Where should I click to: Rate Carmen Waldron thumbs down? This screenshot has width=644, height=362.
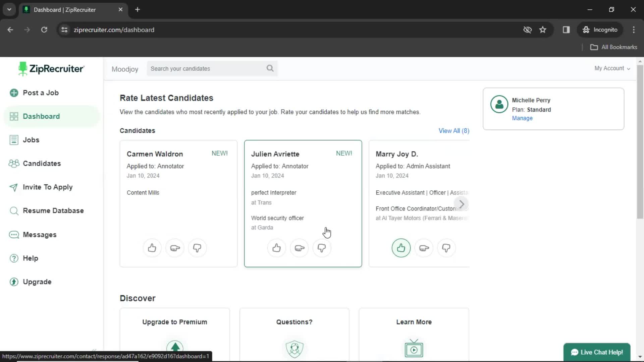tap(197, 248)
